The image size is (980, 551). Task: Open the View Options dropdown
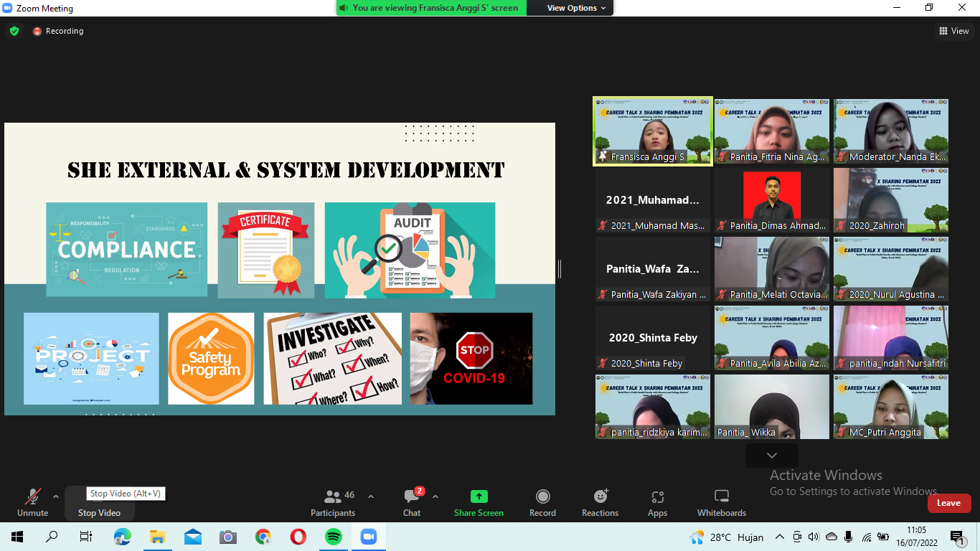576,8
